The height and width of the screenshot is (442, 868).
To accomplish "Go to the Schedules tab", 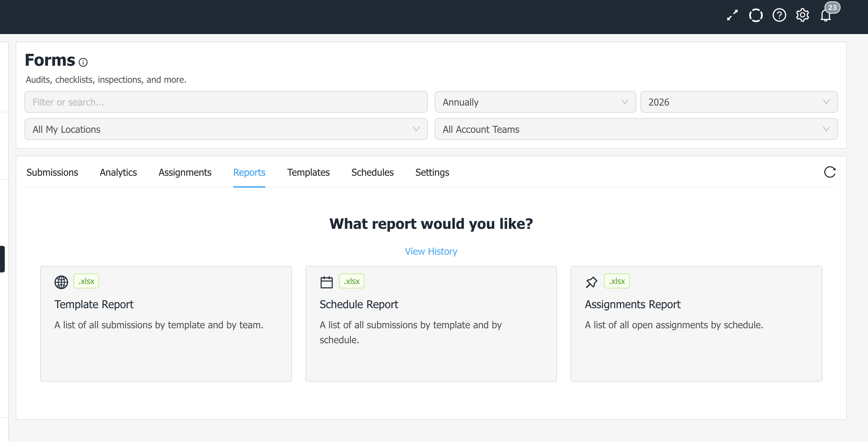I will 372,172.
